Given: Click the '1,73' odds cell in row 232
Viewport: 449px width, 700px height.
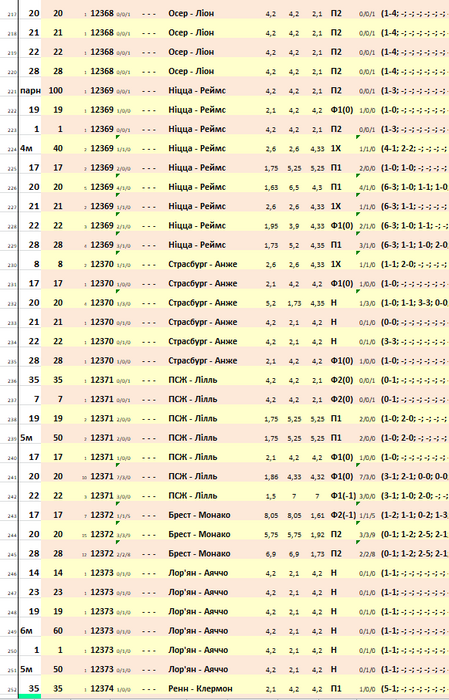Looking at the screenshot, I should pos(294,303).
